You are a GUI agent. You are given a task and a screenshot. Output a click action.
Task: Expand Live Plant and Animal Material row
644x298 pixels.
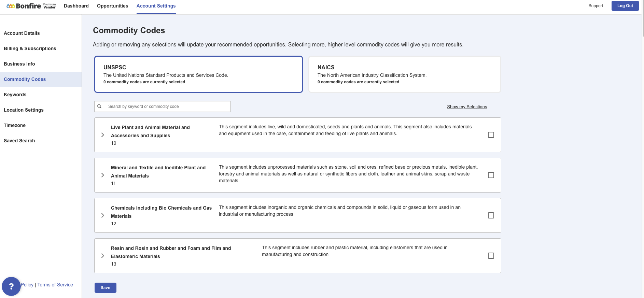pyautogui.click(x=103, y=135)
